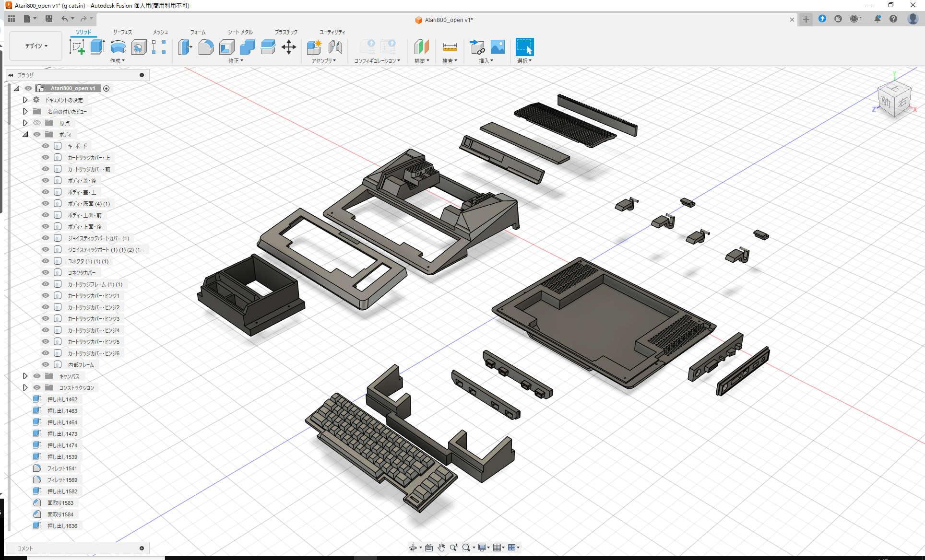This screenshot has height=560, width=925.
Task: Switch to the シート メタル tab
Action: pyautogui.click(x=239, y=32)
